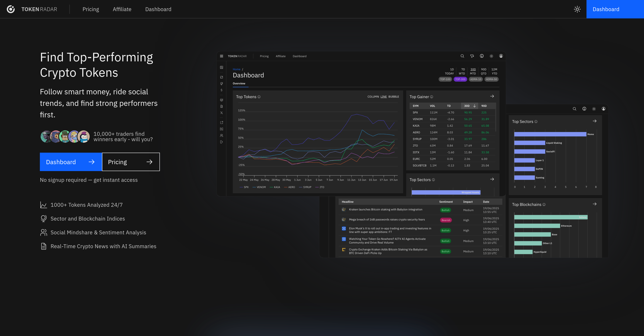Viewport: 644px width, 336px height.
Task: Select the ADMA-10 filter pill
Action: point(476,79)
